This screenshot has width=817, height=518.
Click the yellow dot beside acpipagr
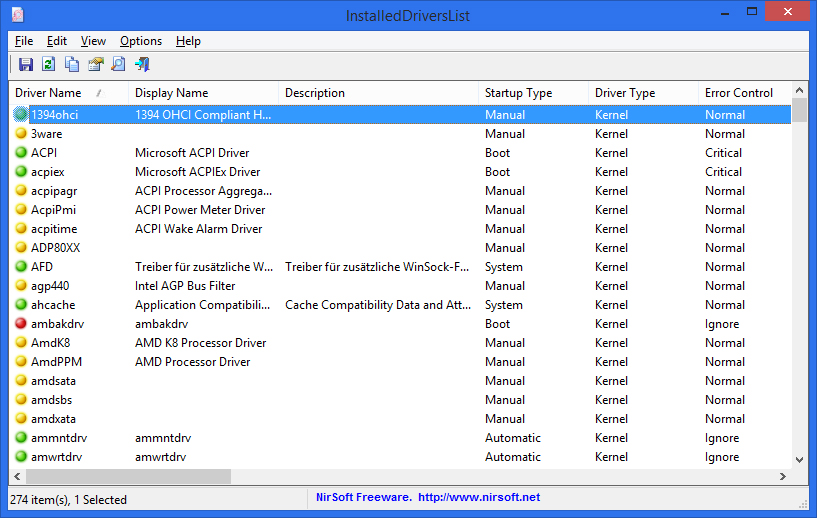tap(21, 190)
